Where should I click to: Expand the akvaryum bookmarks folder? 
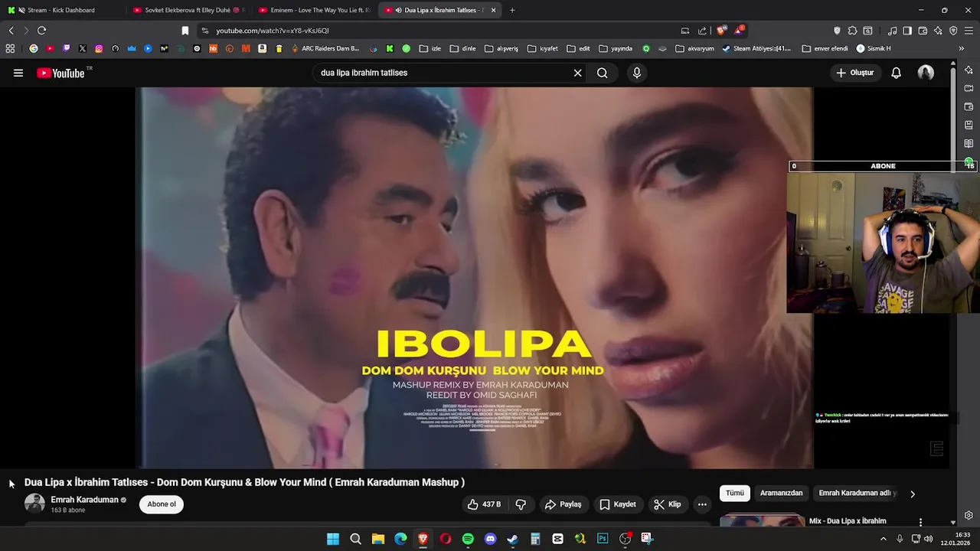pyautogui.click(x=694, y=48)
